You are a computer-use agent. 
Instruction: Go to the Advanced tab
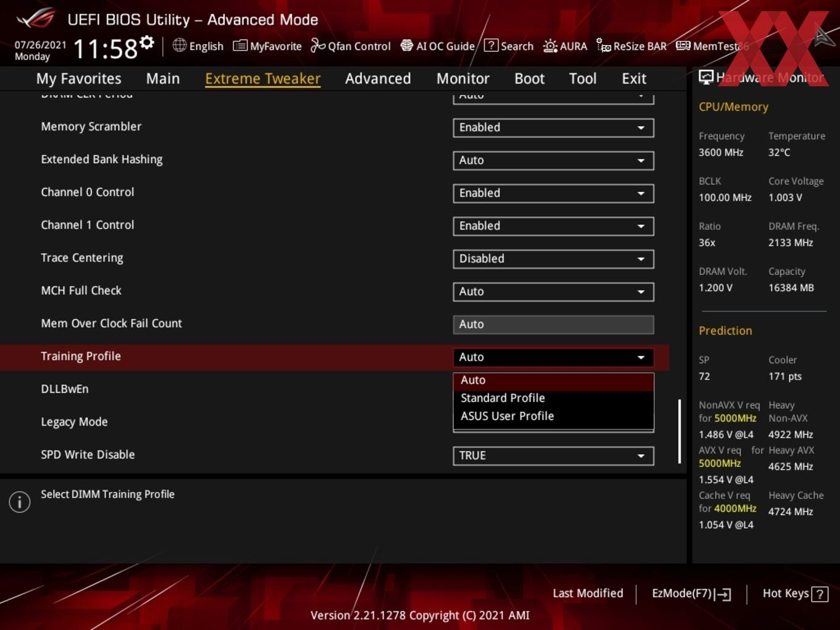pos(378,78)
